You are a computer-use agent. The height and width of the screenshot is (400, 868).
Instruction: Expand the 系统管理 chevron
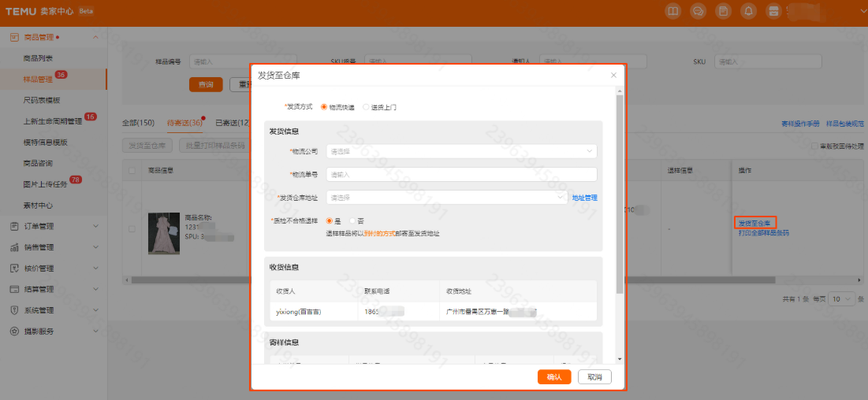(x=95, y=310)
